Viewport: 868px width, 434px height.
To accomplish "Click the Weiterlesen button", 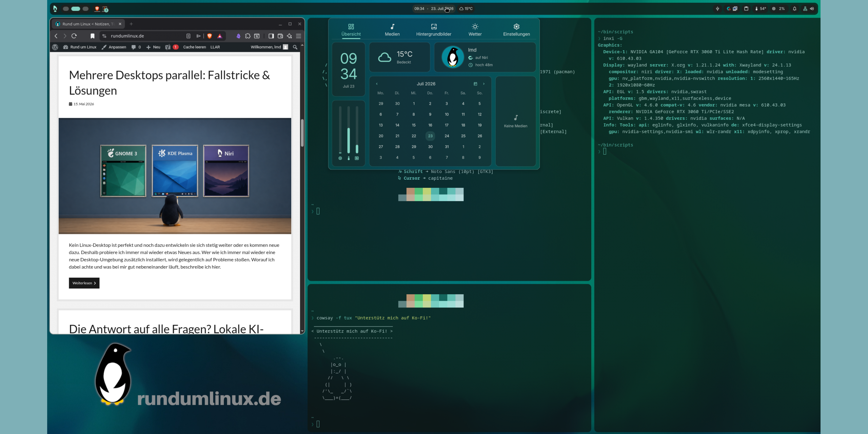I will (84, 283).
